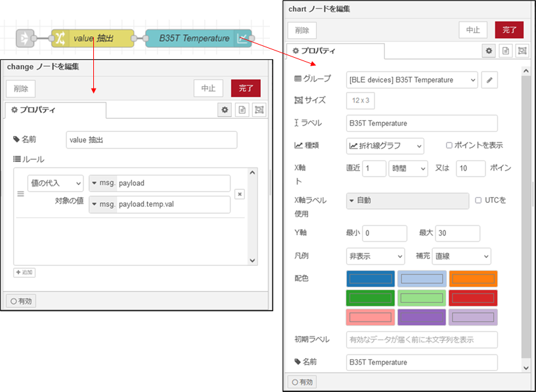Pick the orange color swatch
Screen dimensions: 536x392
point(473,279)
